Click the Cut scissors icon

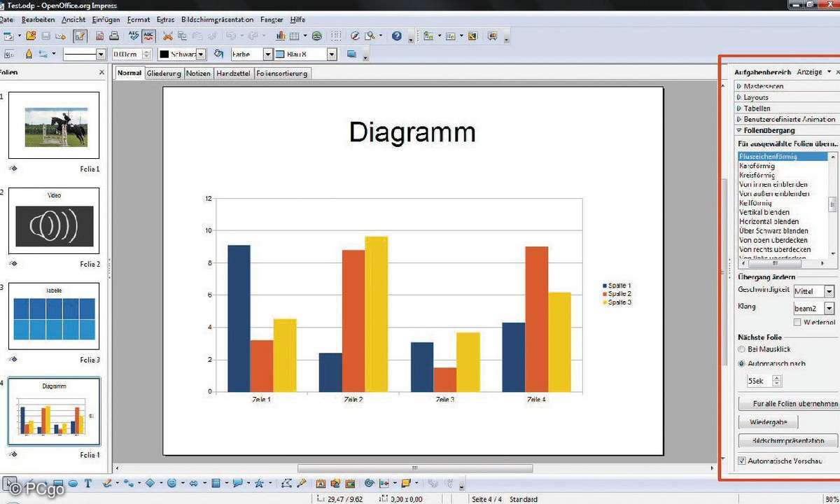(x=168, y=36)
